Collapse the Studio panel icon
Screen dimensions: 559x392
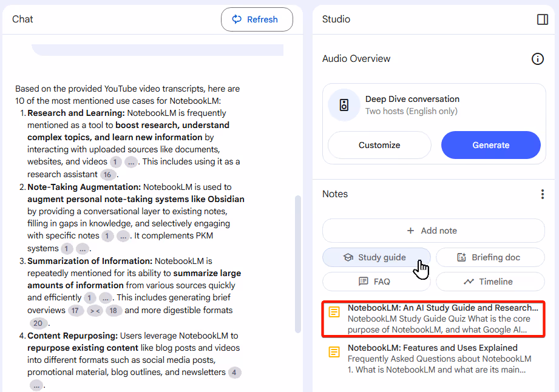[x=542, y=19]
